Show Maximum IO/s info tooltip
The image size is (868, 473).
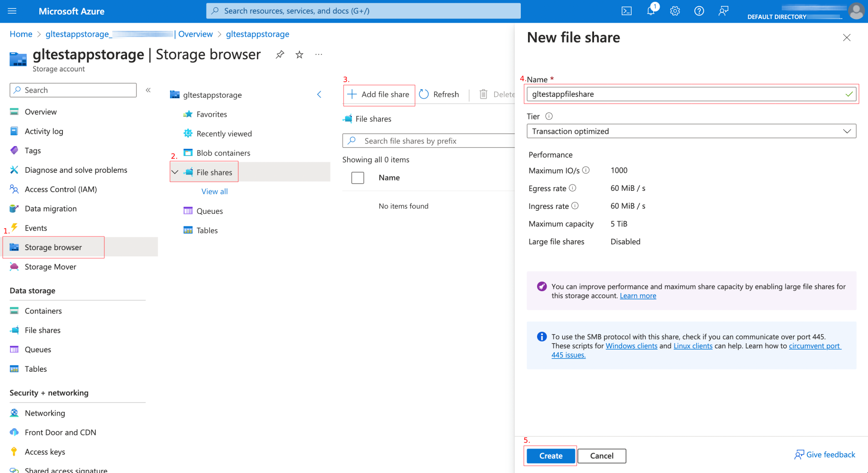[x=586, y=170]
